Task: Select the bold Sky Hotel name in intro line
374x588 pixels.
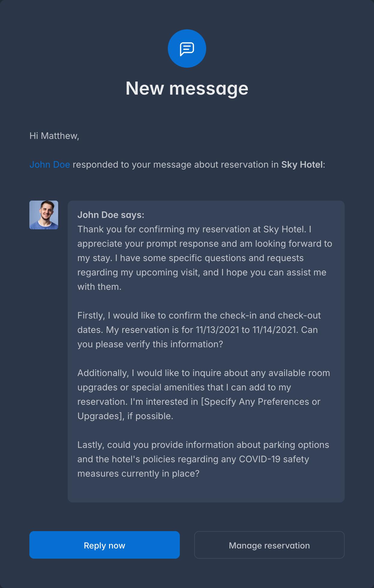Action: pyautogui.click(x=302, y=165)
